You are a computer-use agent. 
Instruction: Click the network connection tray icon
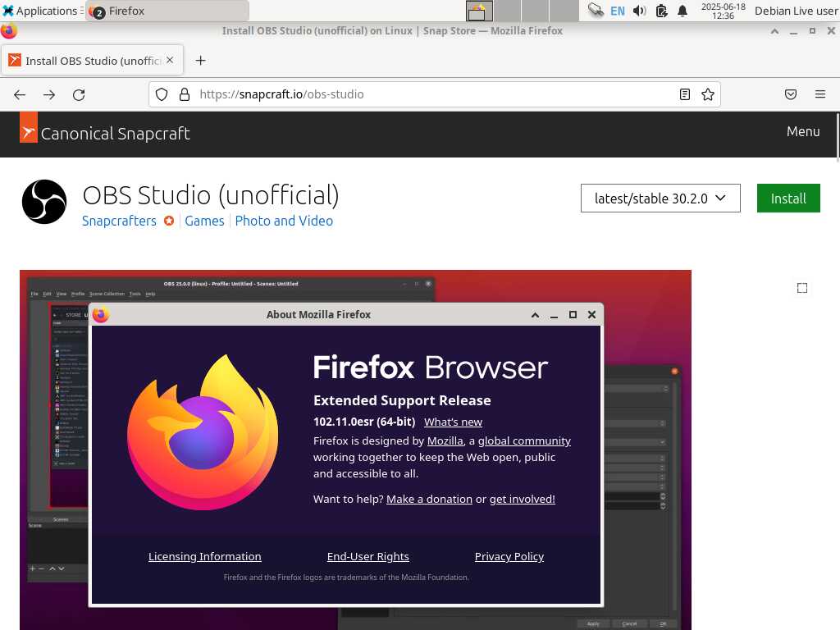596,11
